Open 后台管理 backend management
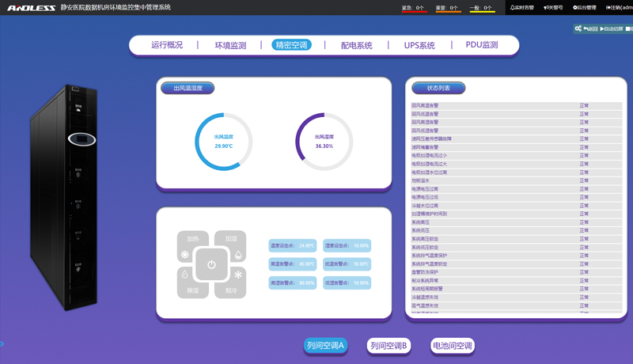This screenshot has width=633, height=364. tap(585, 8)
